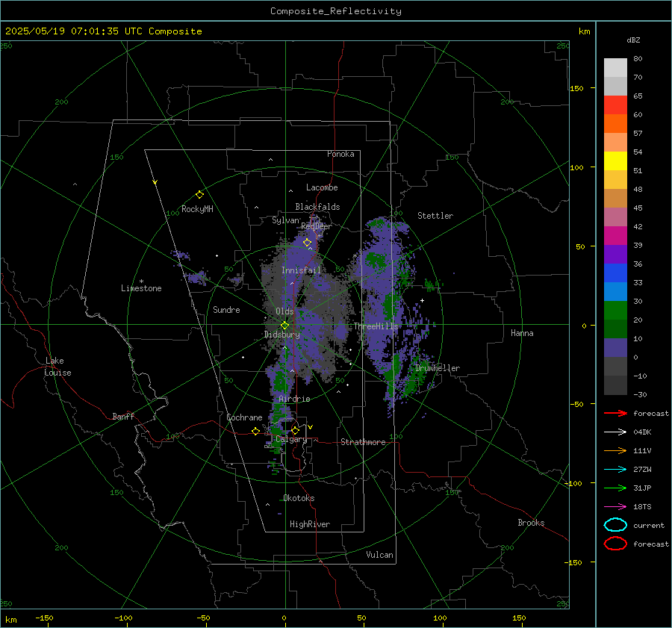Click the RockyMH town label
672x628 pixels.
point(197,209)
